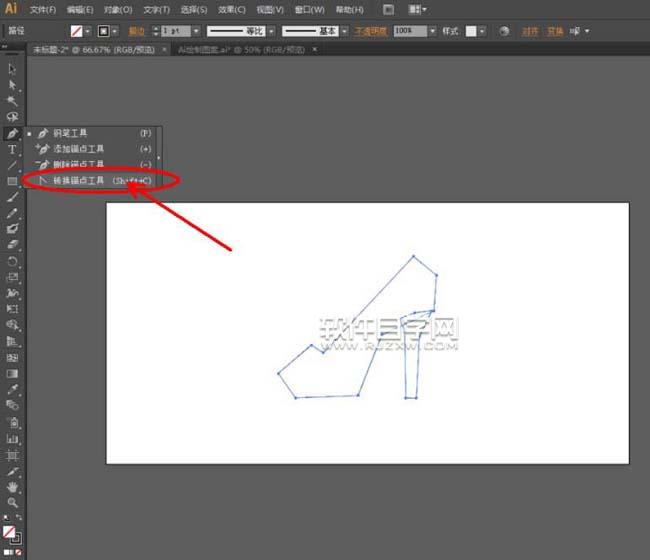Screen dimensions: 650x560
Task: Open the 文件(F) menu
Action: tap(42, 9)
